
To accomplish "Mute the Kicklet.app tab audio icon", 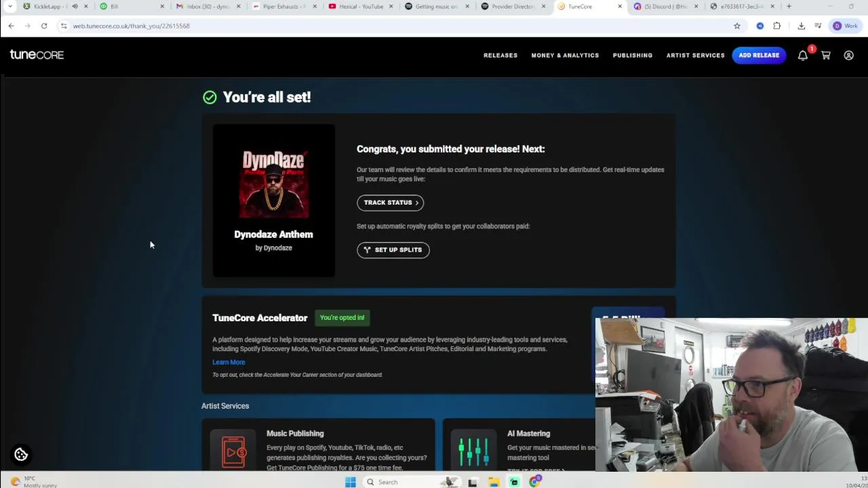I will click(75, 6).
